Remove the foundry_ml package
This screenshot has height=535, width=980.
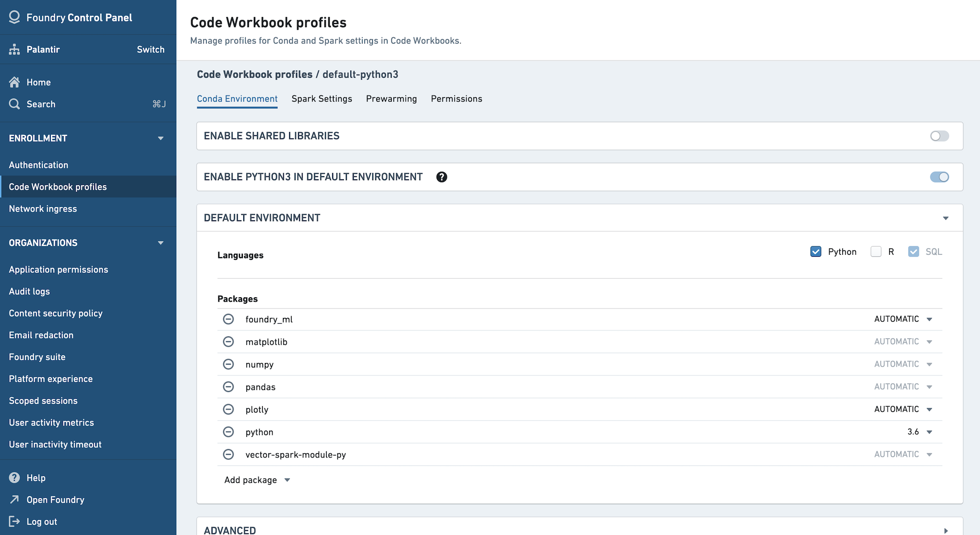[x=228, y=319]
